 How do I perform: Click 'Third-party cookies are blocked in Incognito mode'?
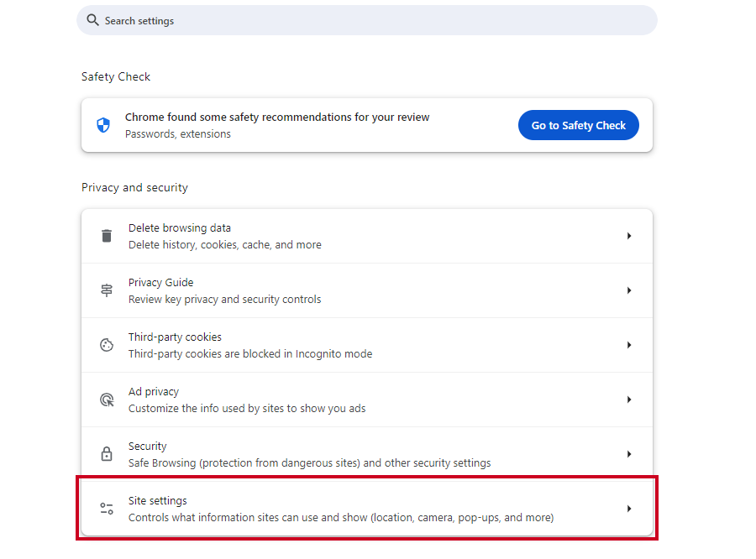[x=250, y=353]
